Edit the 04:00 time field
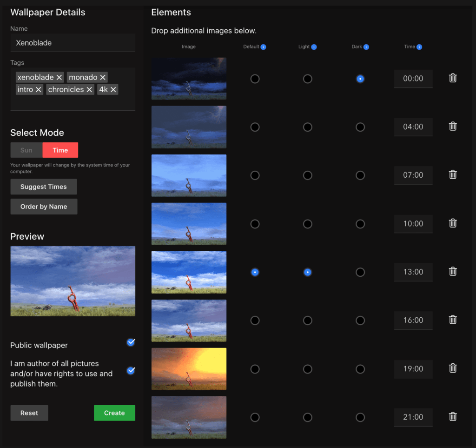Image resolution: width=476 pixels, height=448 pixels. pyautogui.click(x=413, y=127)
